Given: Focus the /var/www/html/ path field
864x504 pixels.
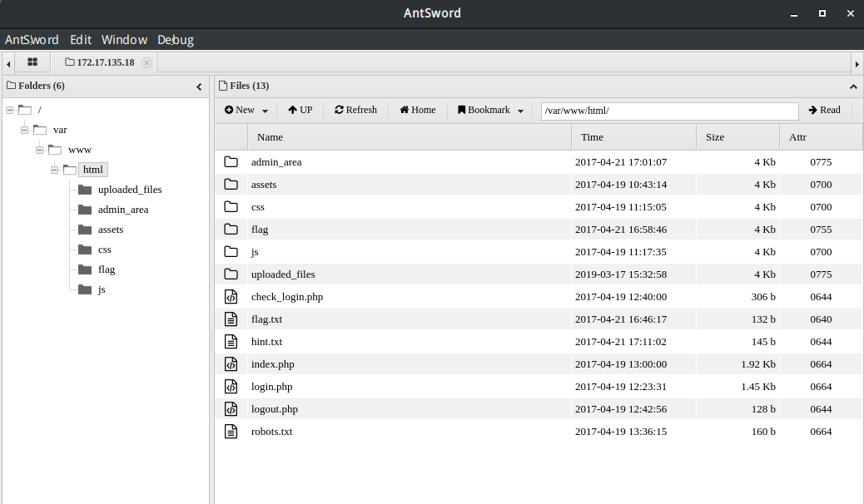Looking at the screenshot, I should pos(669,111).
